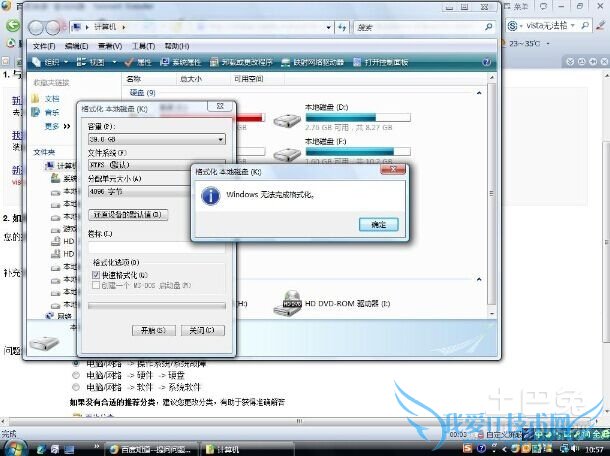Click the format progress bar
Screen dimensions: 610x456
tap(157, 306)
